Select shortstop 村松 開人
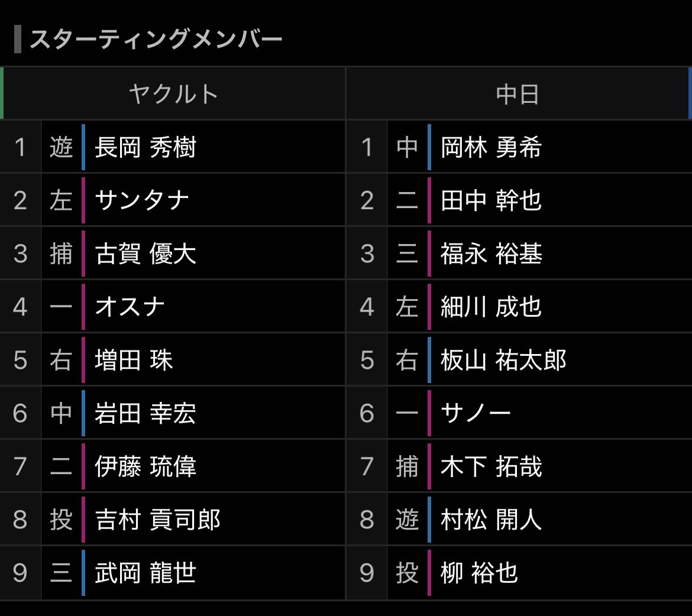Image resolution: width=692 pixels, height=616 pixels. 491,520
